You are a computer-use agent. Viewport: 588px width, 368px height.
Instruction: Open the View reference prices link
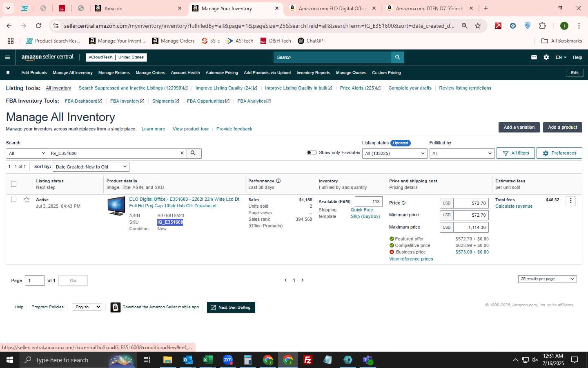click(x=411, y=259)
